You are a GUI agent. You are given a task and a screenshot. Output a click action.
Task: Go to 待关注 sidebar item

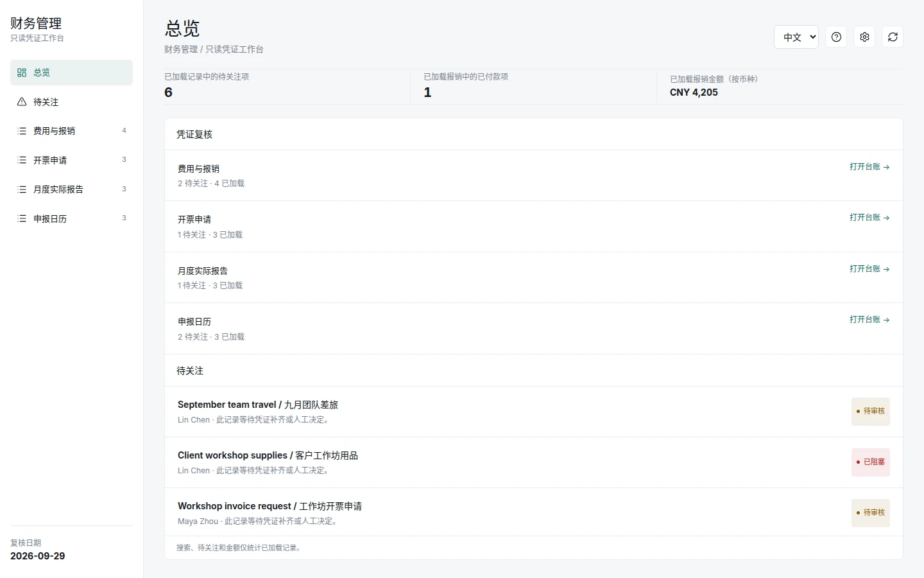point(71,102)
